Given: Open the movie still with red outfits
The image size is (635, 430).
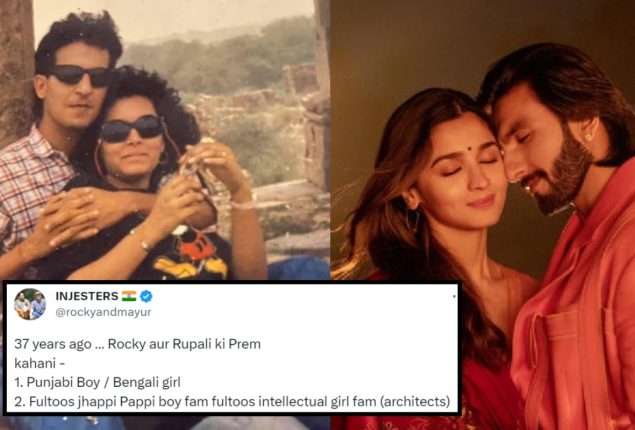Looking at the screenshot, I should pyautogui.click(x=483, y=215).
